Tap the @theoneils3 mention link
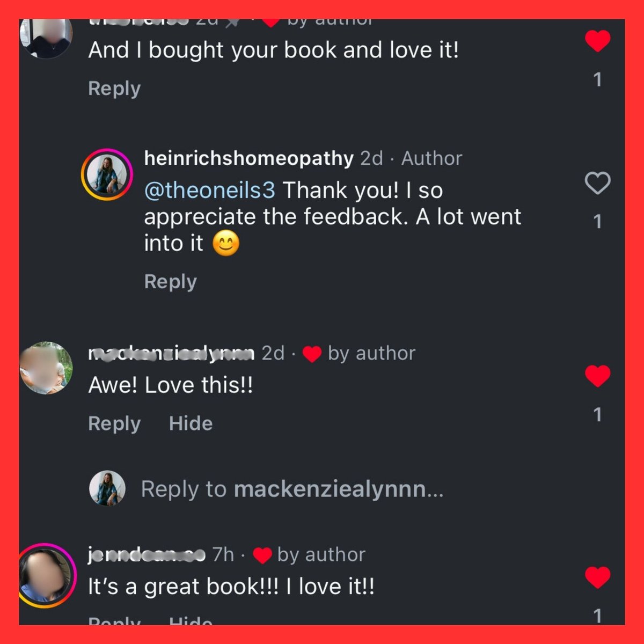 point(210,190)
